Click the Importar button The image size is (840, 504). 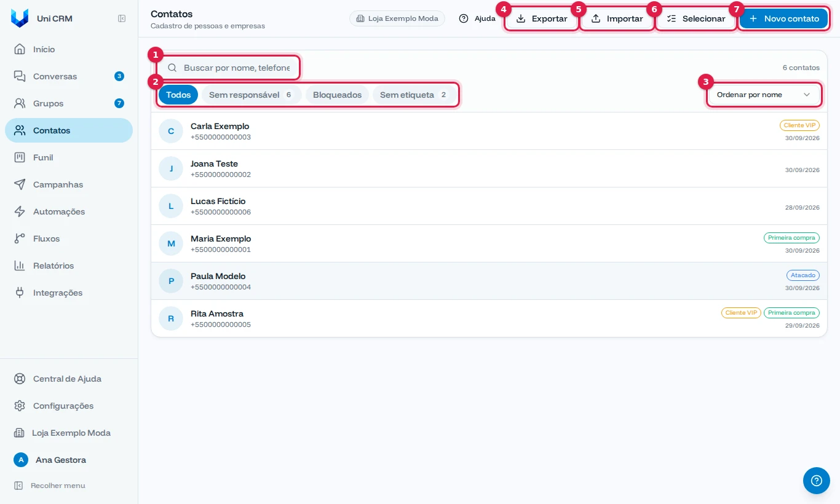pos(617,18)
